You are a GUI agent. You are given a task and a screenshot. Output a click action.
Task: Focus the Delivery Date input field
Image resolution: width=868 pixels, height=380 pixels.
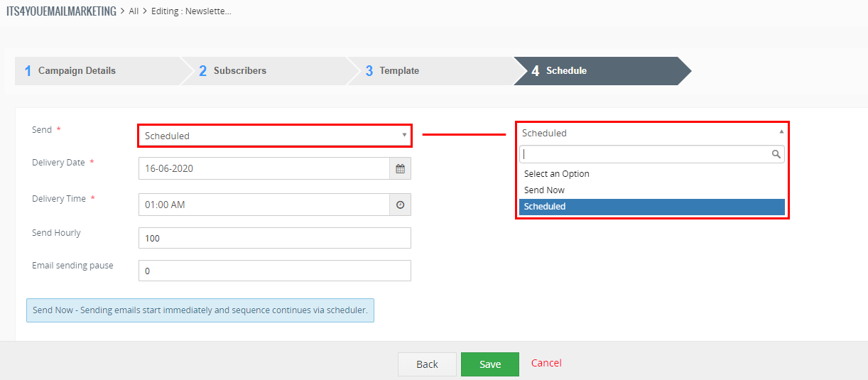coord(264,168)
